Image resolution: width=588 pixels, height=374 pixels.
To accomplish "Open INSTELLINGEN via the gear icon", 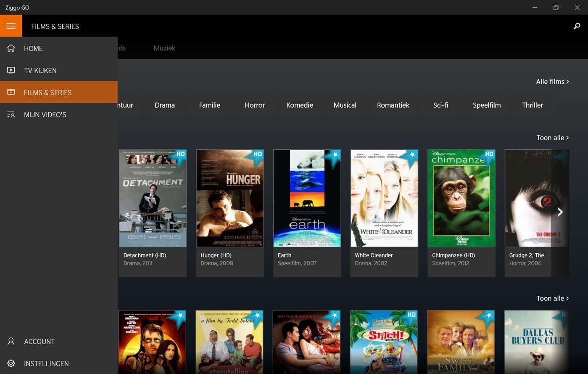I will pyautogui.click(x=11, y=363).
